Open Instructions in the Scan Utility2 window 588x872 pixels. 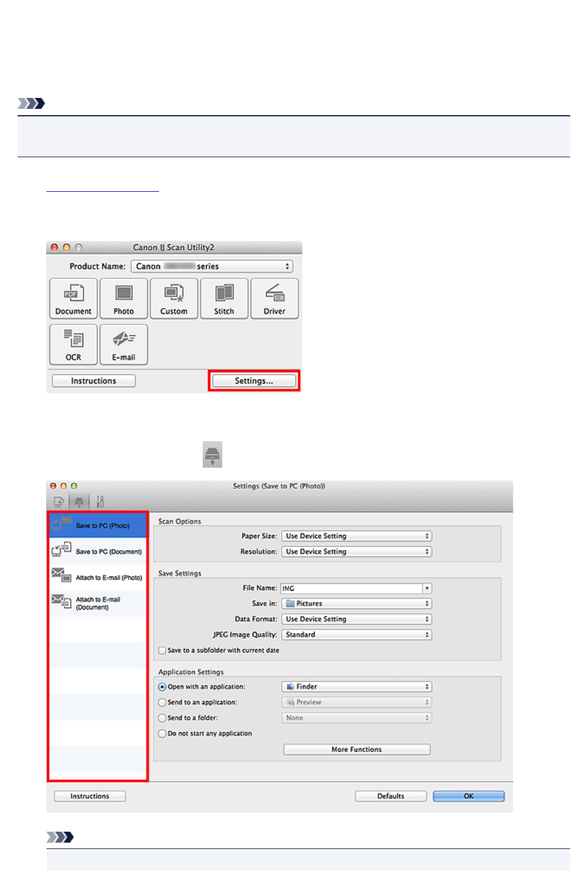pyautogui.click(x=94, y=381)
